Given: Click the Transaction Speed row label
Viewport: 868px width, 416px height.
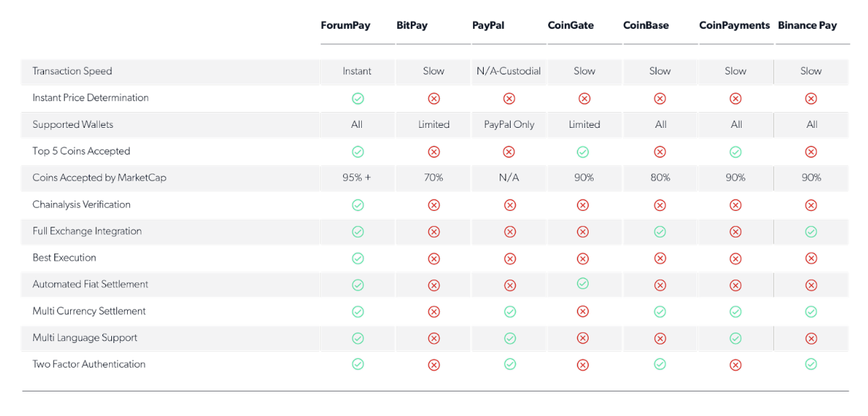Looking at the screenshot, I should (72, 71).
